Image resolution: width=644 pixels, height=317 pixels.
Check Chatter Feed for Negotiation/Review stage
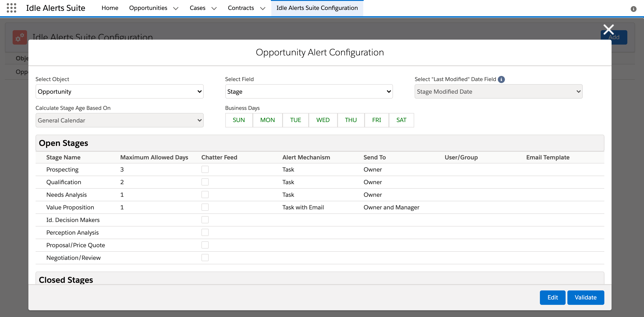pos(205,258)
